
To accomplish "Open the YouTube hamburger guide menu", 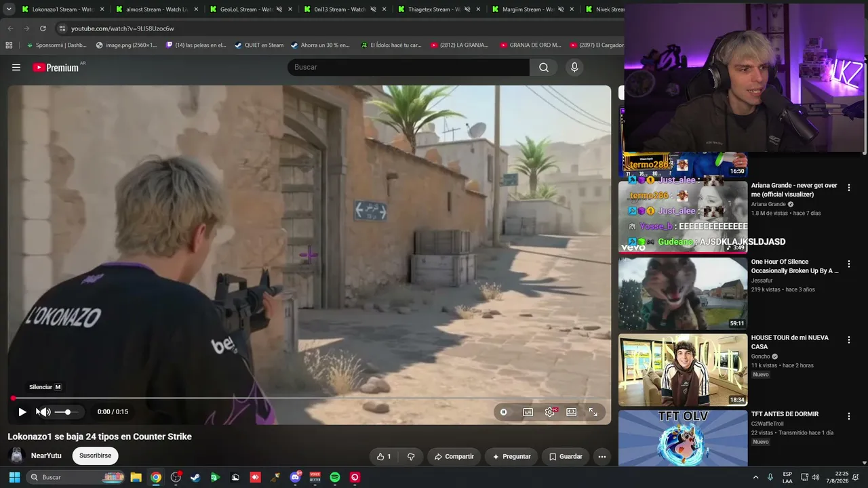I will pos(16,67).
